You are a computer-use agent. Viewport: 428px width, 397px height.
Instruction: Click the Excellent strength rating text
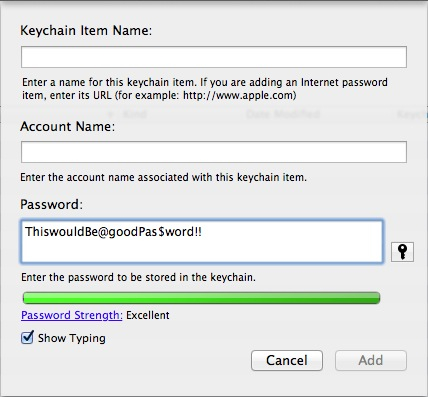pos(148,315)
